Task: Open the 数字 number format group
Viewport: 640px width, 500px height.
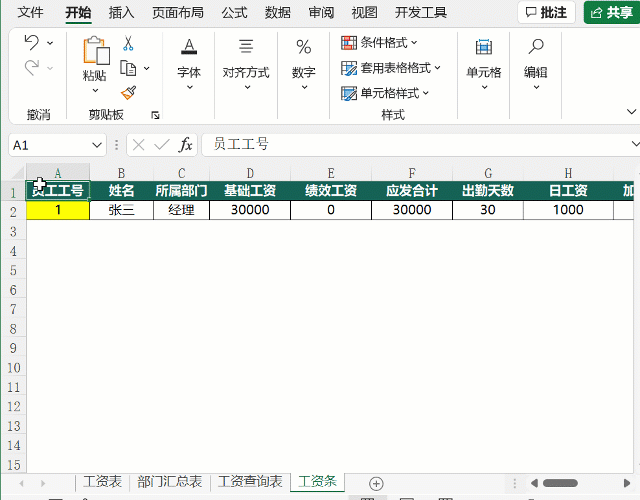Action: click(304, 64)
